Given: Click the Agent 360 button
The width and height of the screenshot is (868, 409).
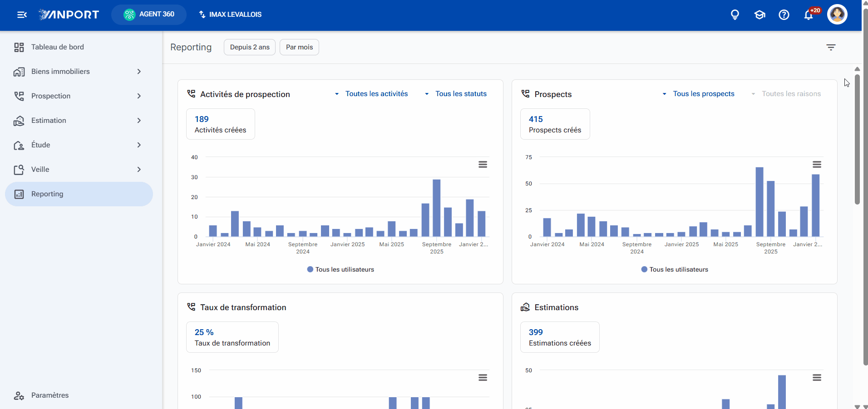Looking at the screenshot, I should tap(149, 15).
